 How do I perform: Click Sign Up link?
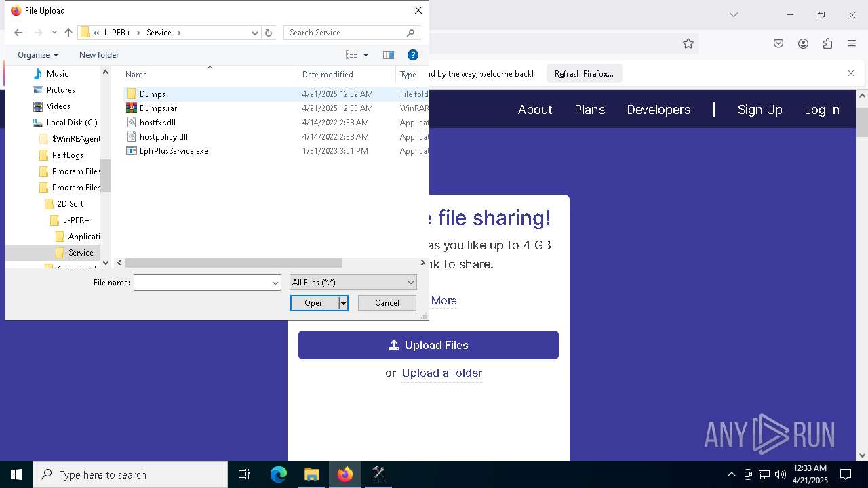[759, 110]
